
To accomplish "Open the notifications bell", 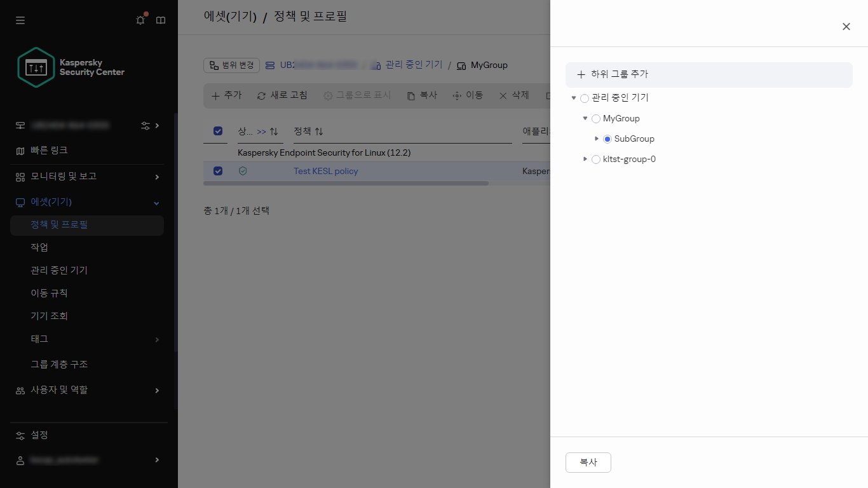I will coord(140,20).
